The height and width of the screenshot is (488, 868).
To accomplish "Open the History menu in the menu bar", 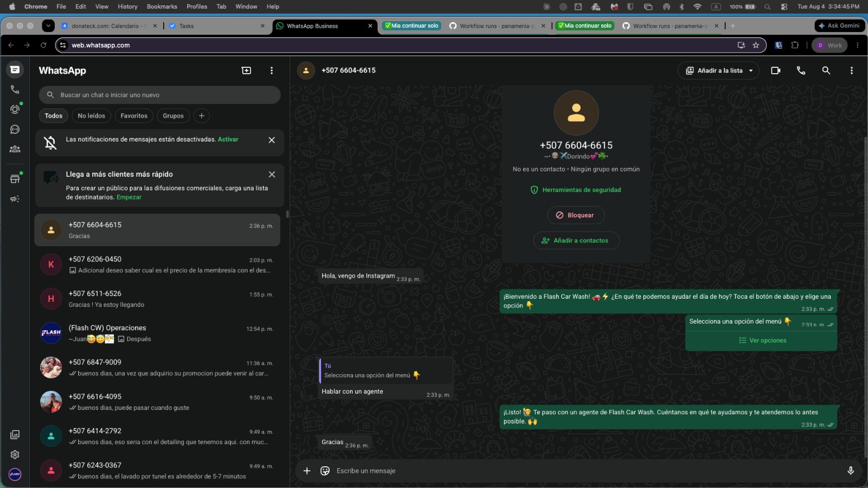I will click(x=127, y=7).
